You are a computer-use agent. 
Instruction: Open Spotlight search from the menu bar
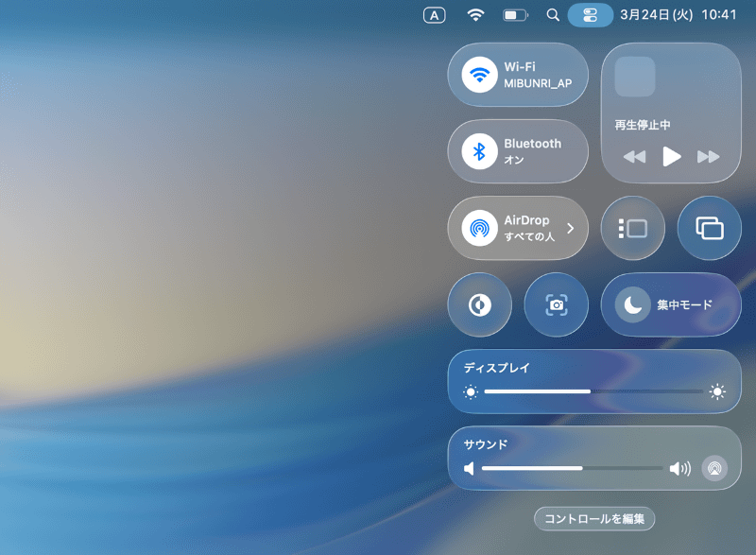552,15
